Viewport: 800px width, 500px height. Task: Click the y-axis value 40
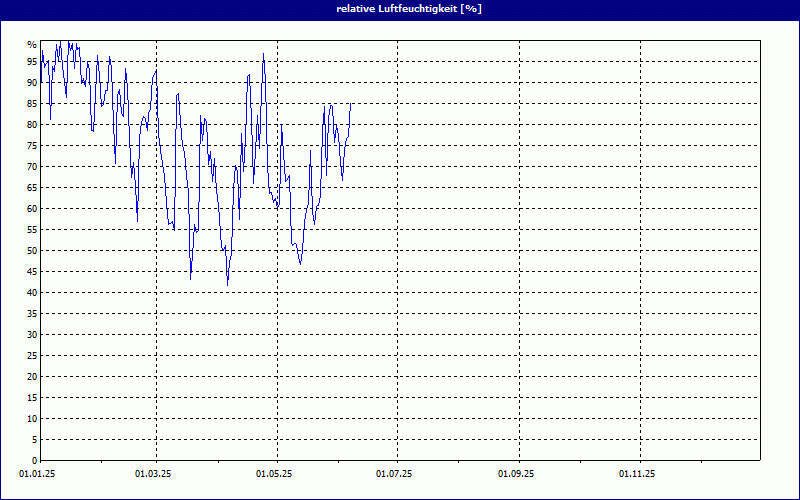point(32,292)
